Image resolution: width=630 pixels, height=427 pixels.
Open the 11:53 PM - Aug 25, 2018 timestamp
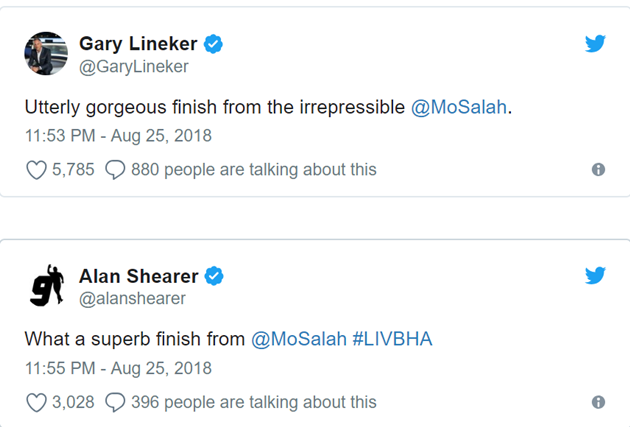(x=118, y=135)
